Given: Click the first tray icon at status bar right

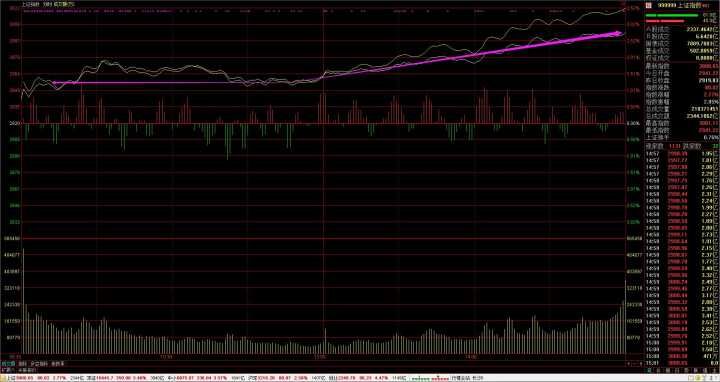Looking at the screenshot, I should pyautogui.click(x=691, y=378).
